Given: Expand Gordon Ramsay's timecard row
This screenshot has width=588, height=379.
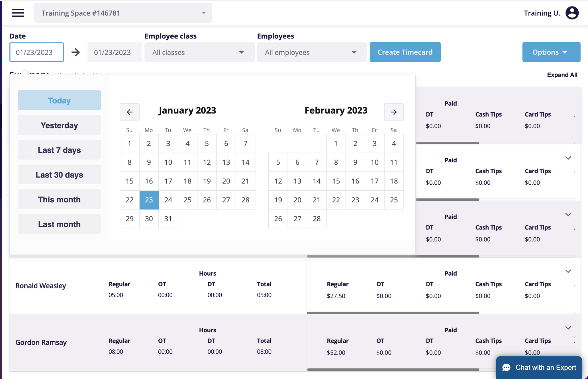Looking at the screenshot, I should (568, 328).
